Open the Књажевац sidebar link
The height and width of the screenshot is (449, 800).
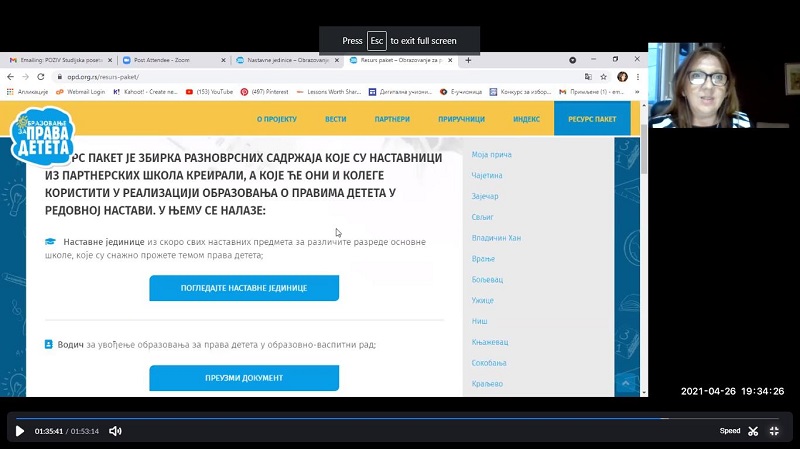click(490, 342)
